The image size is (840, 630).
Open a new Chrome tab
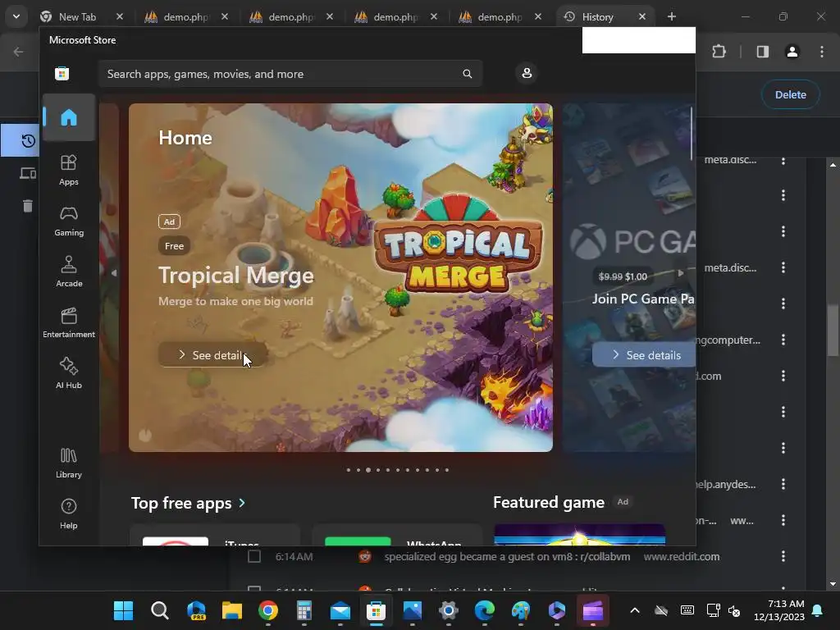pyautogui.click(x=672, y=16)
